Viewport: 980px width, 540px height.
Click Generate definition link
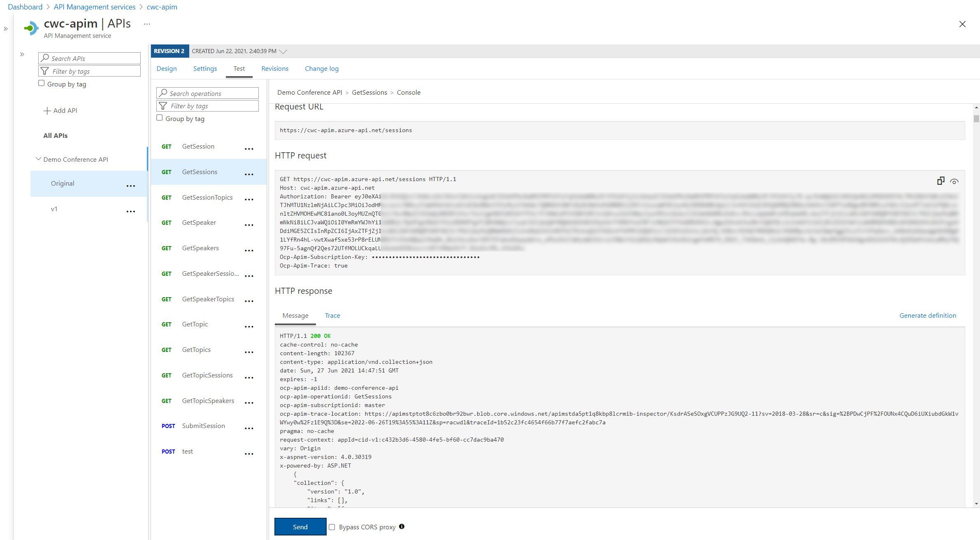pos(928,316)
